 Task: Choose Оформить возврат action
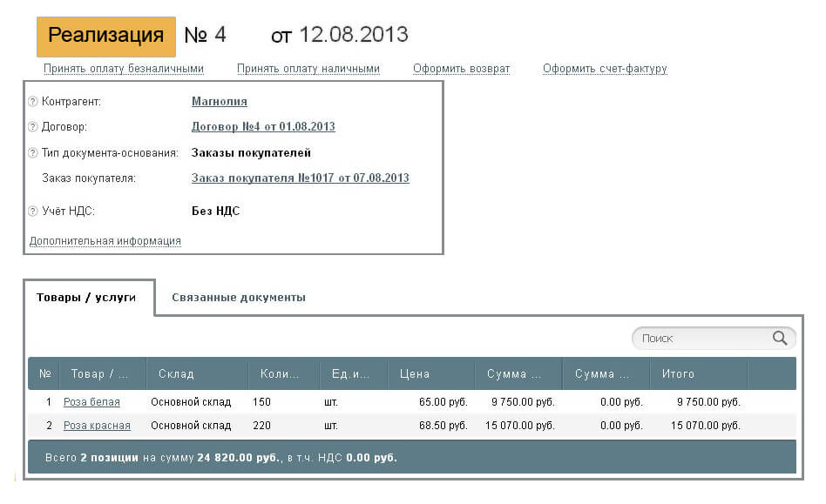[461, 69]
